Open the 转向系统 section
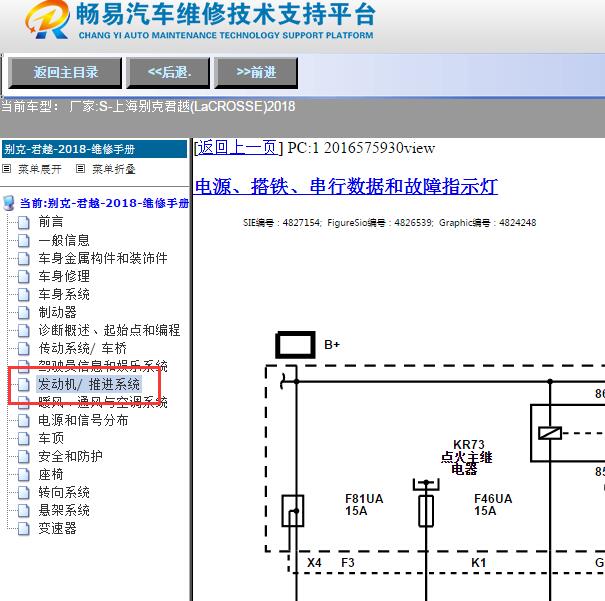Viewport: 605px width, 601px height. tap(64, 493)
